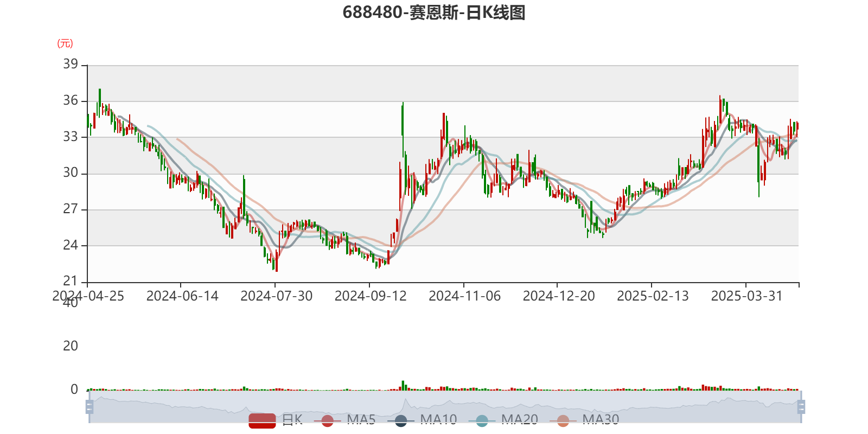Click the 21 price axis label
868x434 pixels.
[x=71, y=281]
